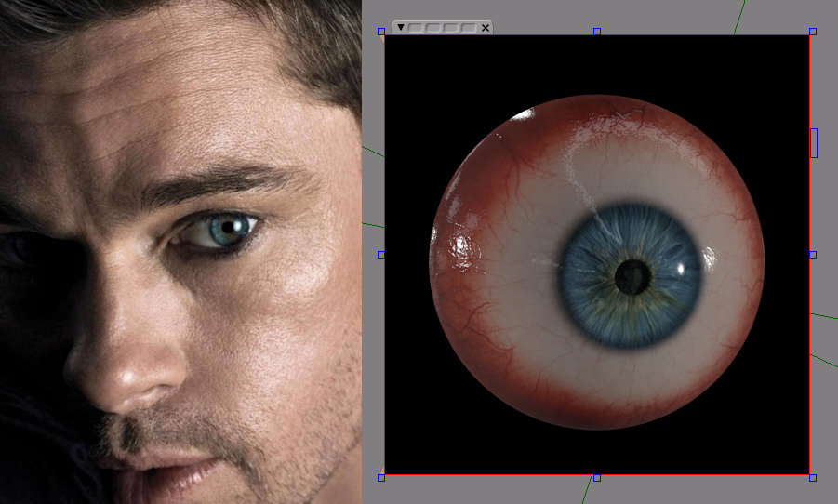
Task: Click the top-center blue edge handle
Action: [x=597, y=32]
